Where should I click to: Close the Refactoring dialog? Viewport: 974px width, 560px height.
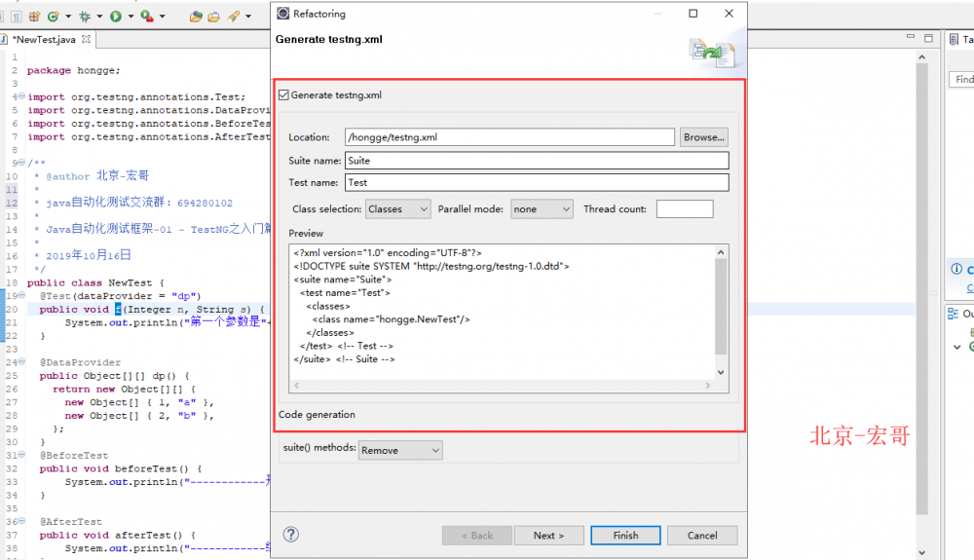coord(730,14)
